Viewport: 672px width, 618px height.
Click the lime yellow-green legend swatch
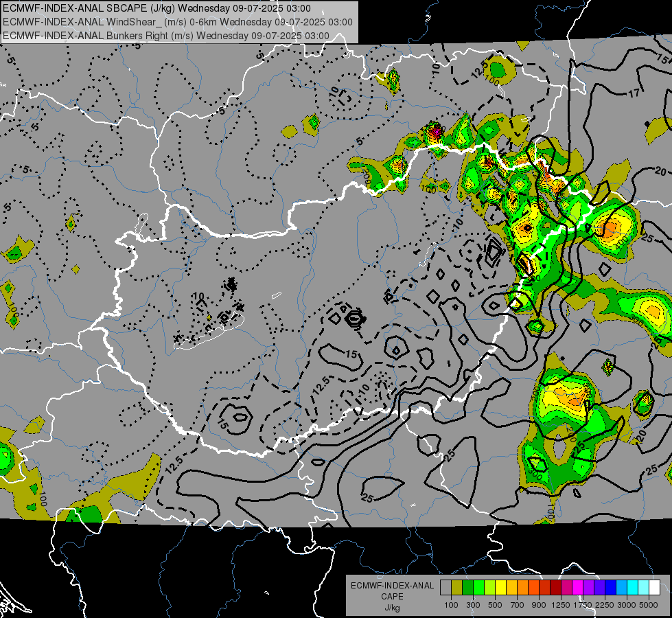[x=489, y=587]
